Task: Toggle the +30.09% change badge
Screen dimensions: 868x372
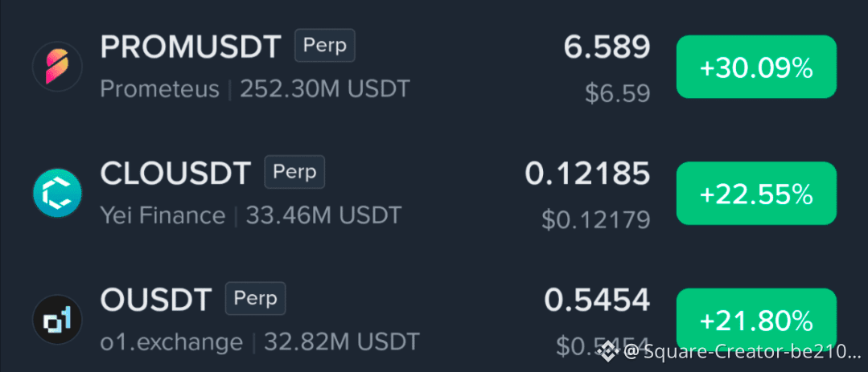Action: [756, 67]
